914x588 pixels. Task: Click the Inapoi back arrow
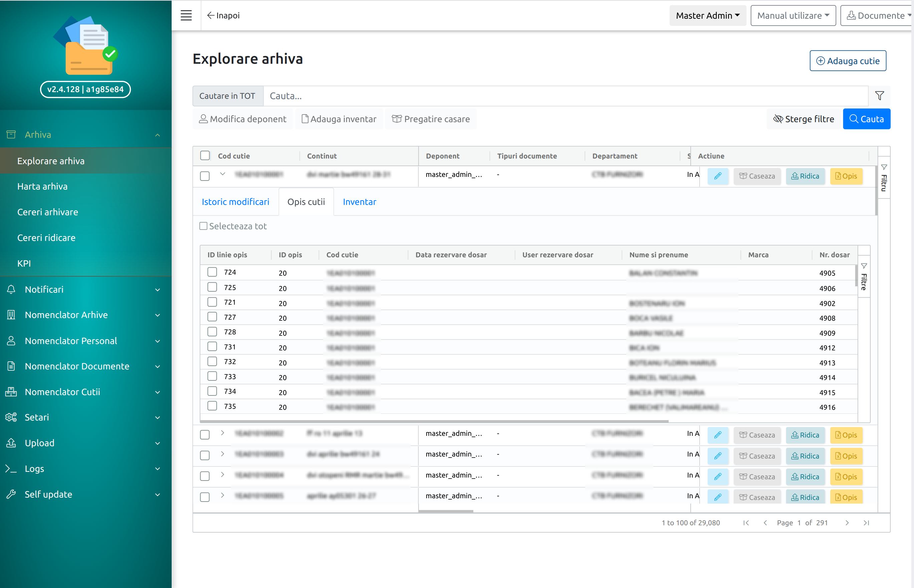coord(223,15)
